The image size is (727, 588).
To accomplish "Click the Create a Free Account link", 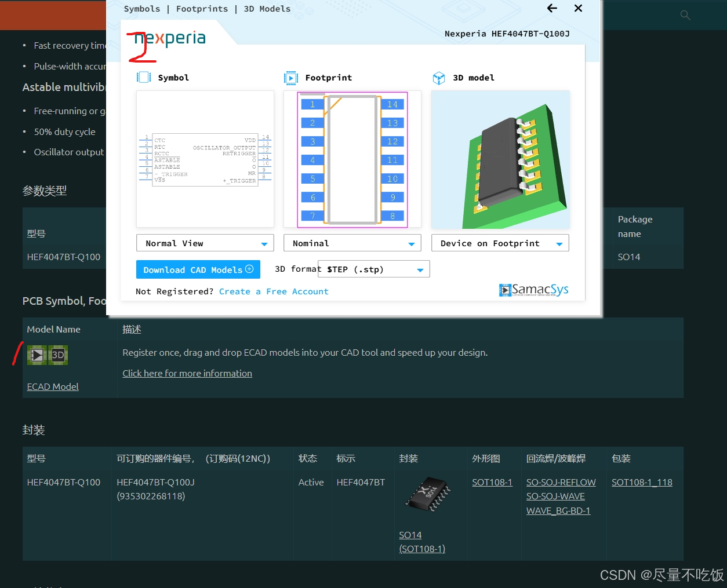I will tap(274, 291).
